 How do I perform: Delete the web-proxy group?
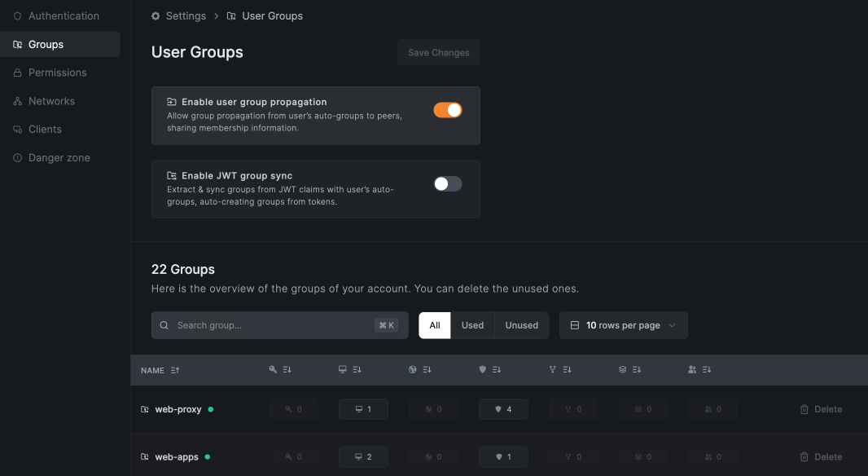820,409
